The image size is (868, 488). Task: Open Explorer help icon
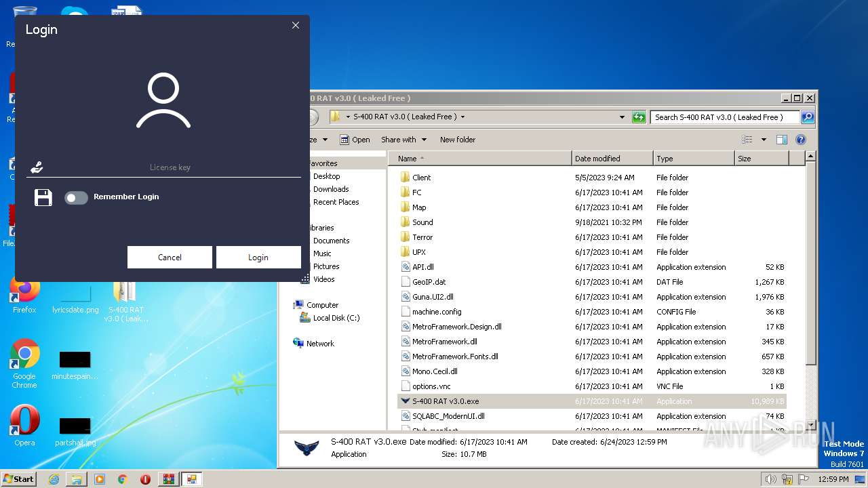pyautogui.click(x=801, y=140)
